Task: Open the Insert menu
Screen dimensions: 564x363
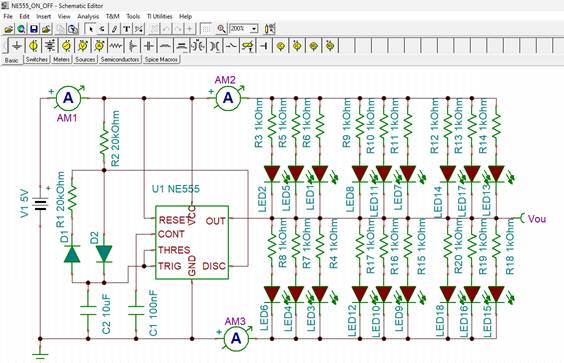Action: 44,16
